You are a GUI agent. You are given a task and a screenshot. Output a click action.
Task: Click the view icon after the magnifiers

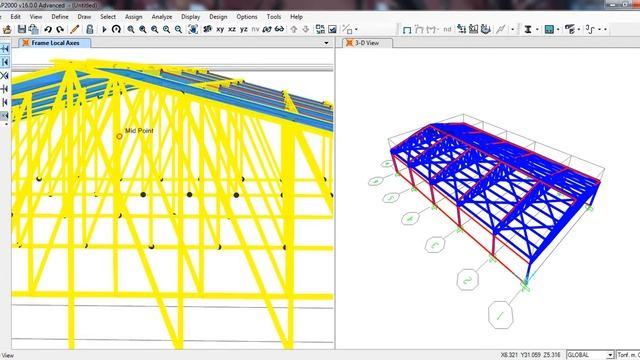(x=193, y=29)
